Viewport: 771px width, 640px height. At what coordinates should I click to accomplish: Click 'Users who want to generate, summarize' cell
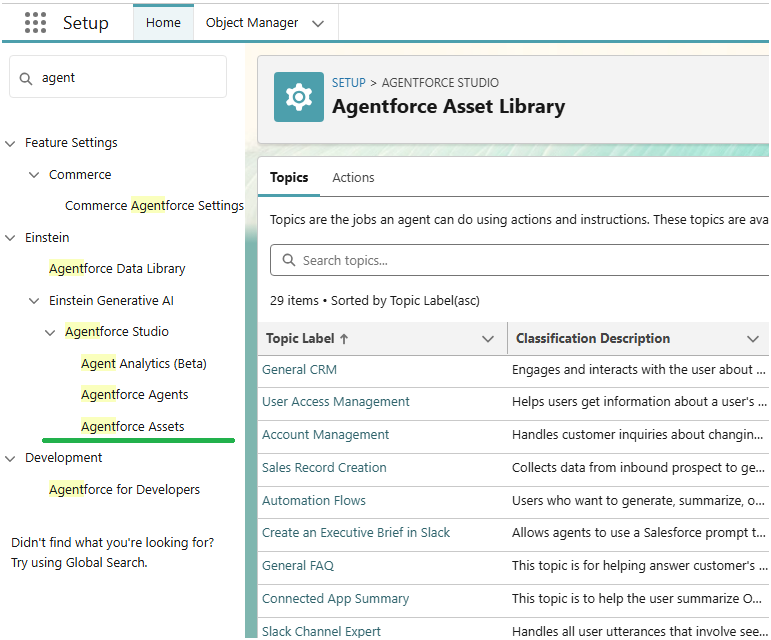coord(638,500)
